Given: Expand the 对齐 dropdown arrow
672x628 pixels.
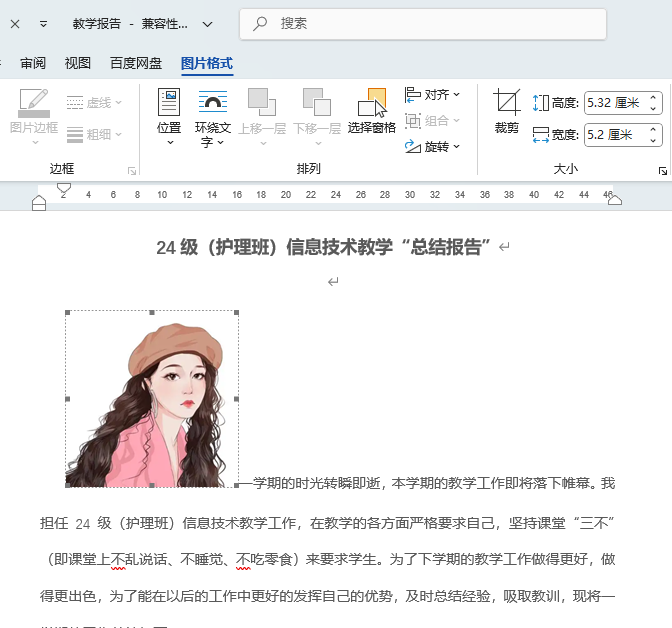Looking at the screenshot, I should click(456, 94).
